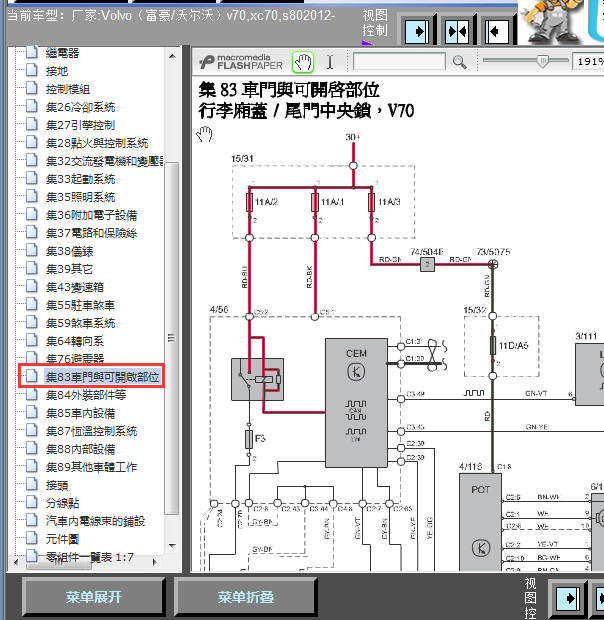Click the Macromedia FlashPaper logo
Viewport: 604px width, 620px height.
pos(241,62)
